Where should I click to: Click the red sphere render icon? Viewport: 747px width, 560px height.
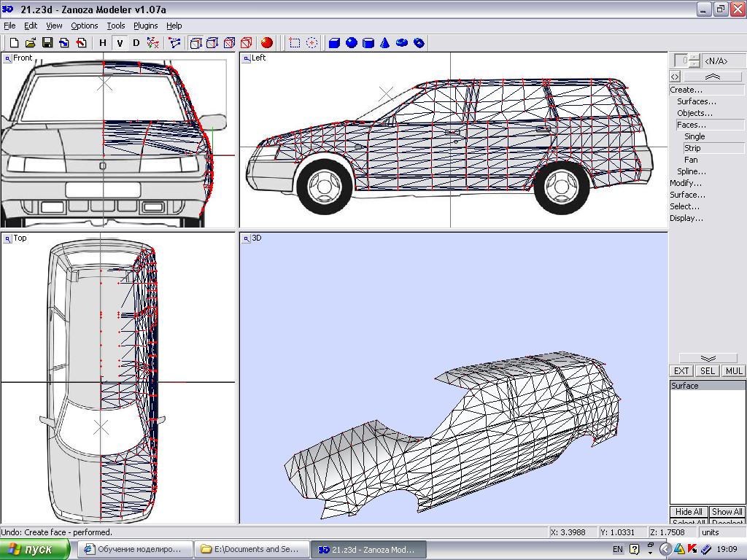267,43
